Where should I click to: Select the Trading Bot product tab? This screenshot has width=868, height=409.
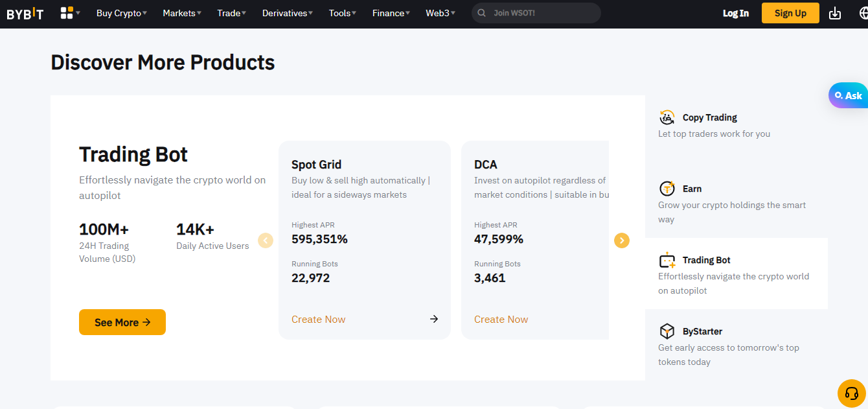[737, 274]
